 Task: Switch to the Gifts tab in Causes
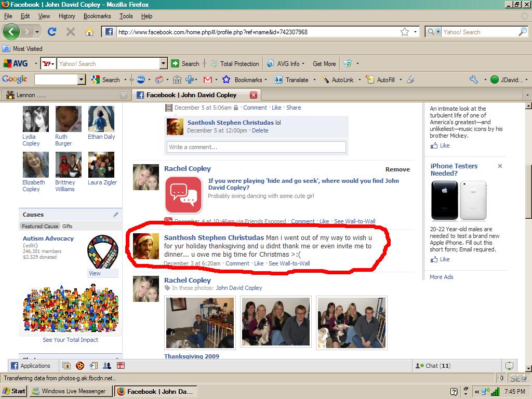coord(67,226)
